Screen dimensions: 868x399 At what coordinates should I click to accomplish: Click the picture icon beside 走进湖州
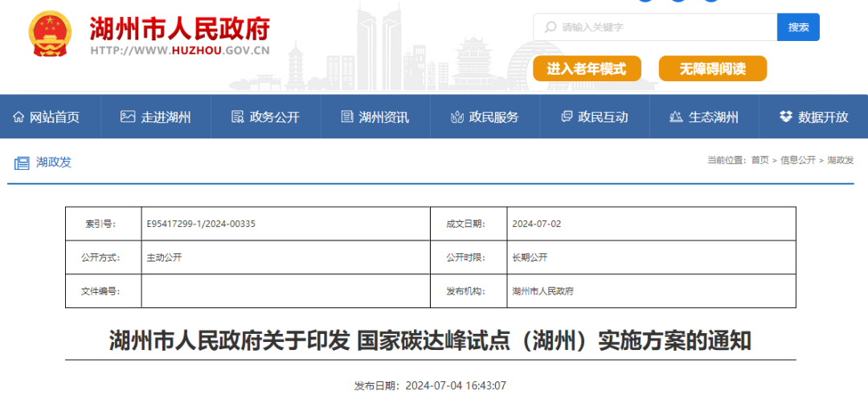(x=128, y=117)
